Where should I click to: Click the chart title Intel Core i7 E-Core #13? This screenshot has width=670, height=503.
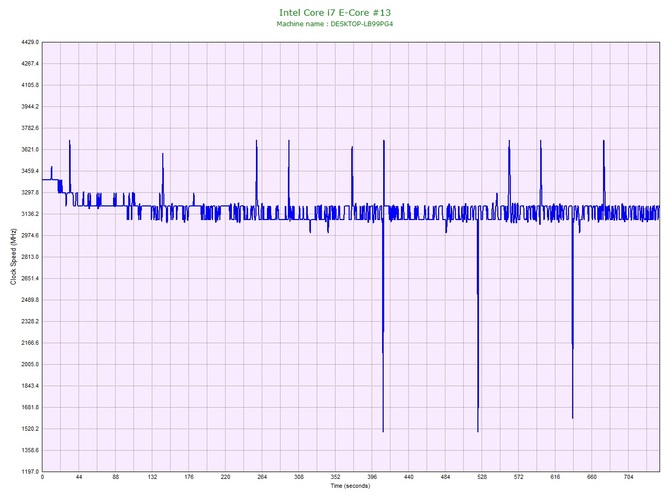(335, 12)
